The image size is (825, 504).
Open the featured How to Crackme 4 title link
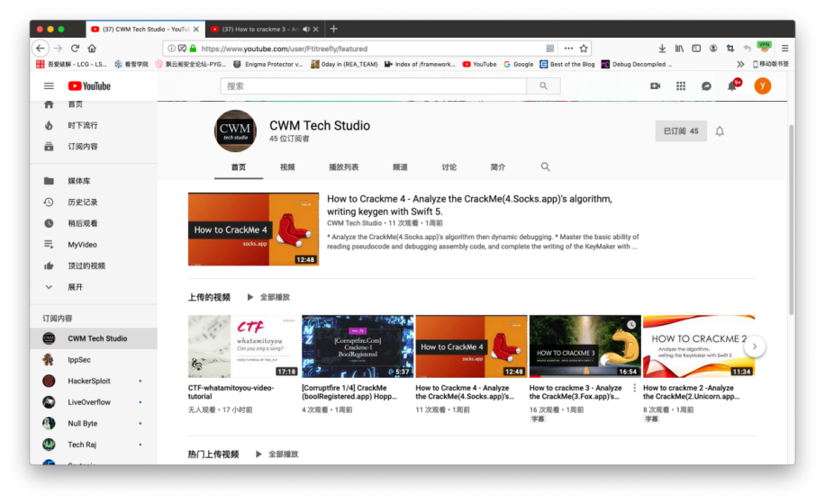point(469,205)
